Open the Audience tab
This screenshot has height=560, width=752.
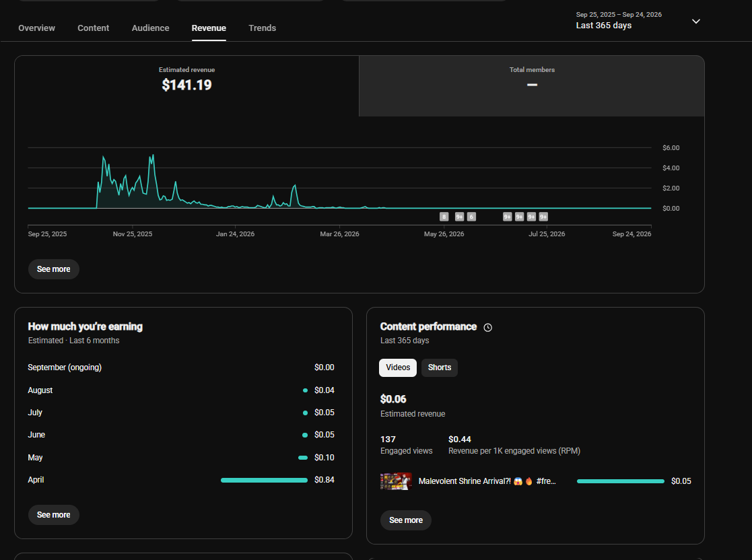(151, 28)
